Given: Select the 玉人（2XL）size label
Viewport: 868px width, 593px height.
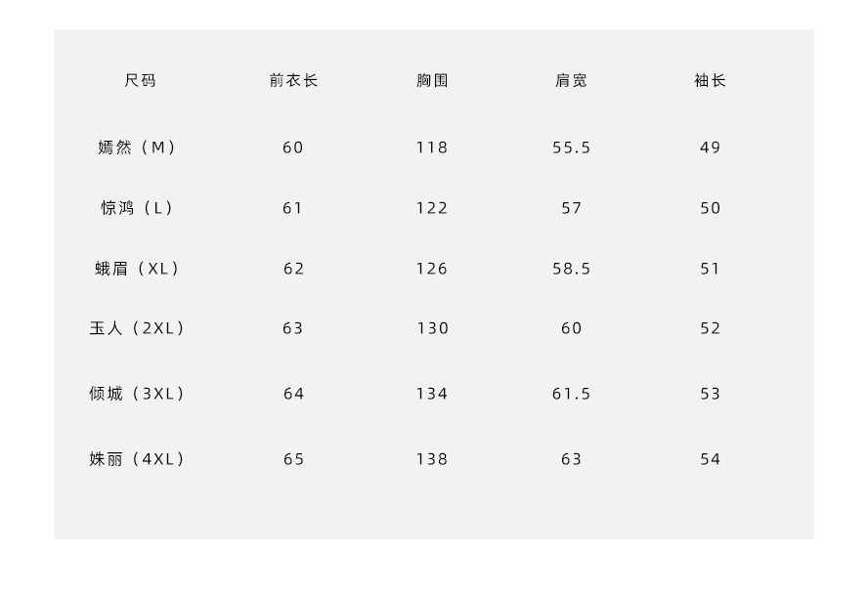Looking at the screenshot, I should [x=138, y=328].
